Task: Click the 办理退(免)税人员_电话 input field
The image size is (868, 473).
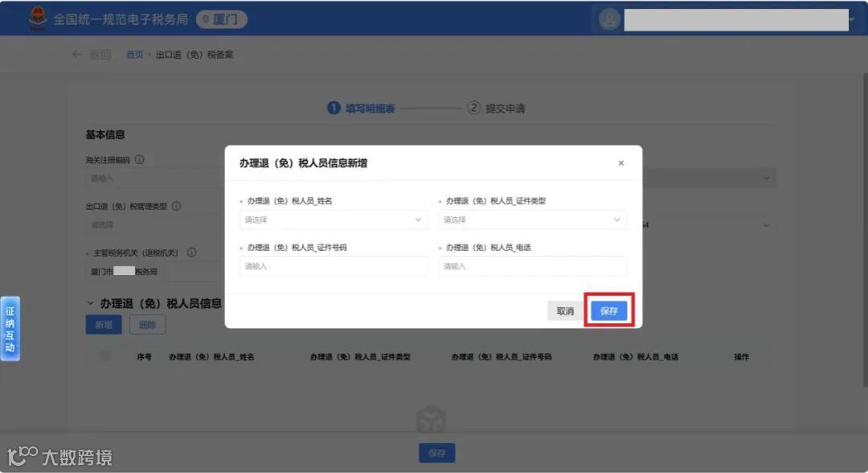Action: point(533,266)
